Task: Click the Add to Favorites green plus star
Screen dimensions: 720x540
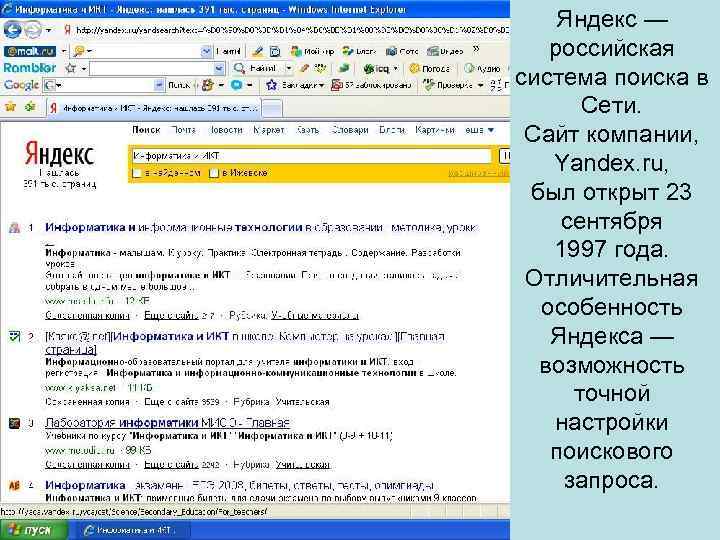Action: pyautogui.click(x=30, y=107)
